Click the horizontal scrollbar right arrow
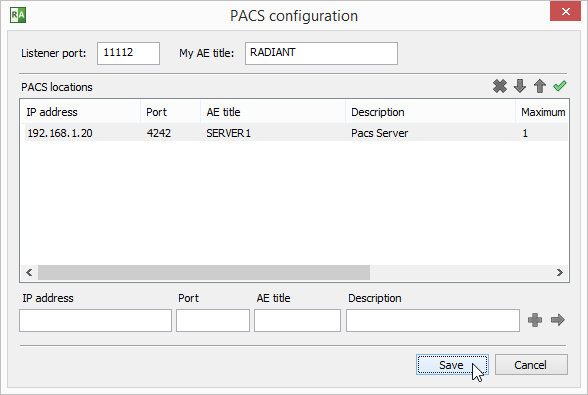 [560, 272]
